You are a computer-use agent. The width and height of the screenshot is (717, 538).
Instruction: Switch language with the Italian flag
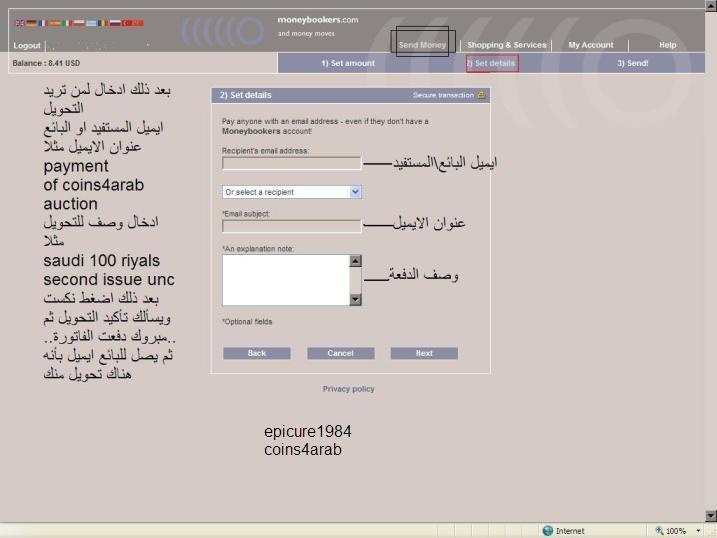(67, 23)
